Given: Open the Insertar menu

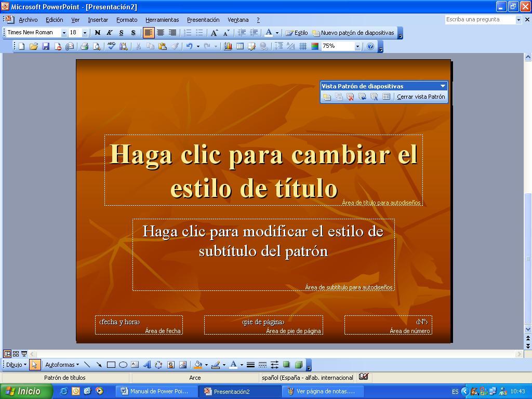Looking at the screenshot, I should pos(98,20).
